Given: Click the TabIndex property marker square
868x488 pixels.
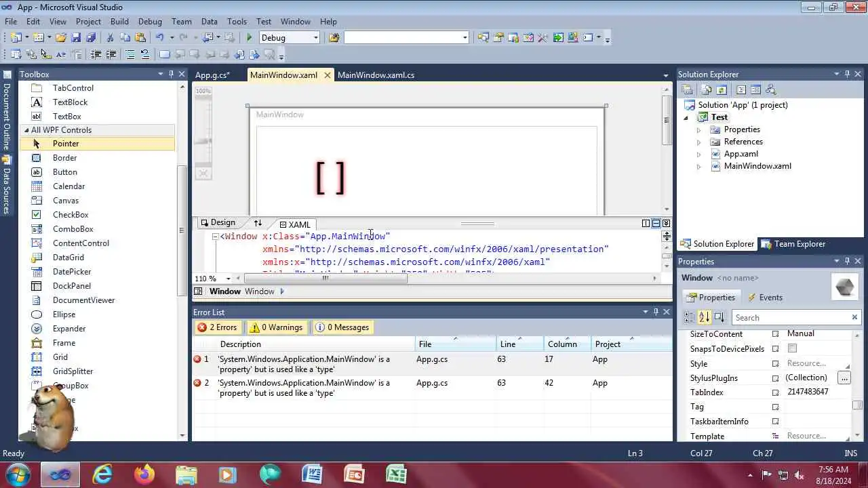Looking at the screenshot, I should pos(775,392).
